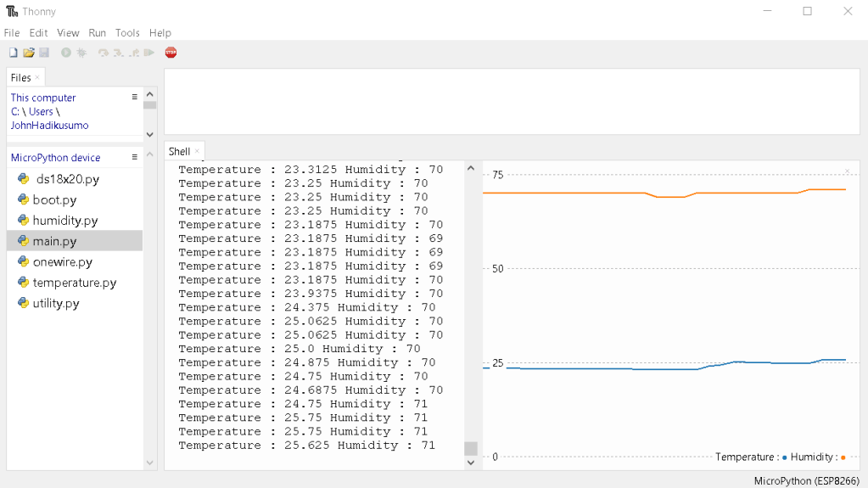Close the Shell tab
This screenshot has height=488, width=868.
(x=198, y=151)
